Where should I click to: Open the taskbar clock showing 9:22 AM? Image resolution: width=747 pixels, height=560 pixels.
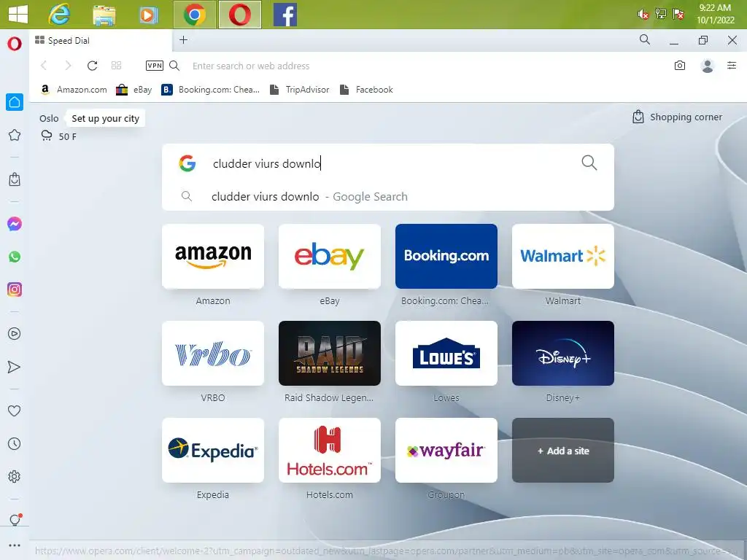click(715, 14)
